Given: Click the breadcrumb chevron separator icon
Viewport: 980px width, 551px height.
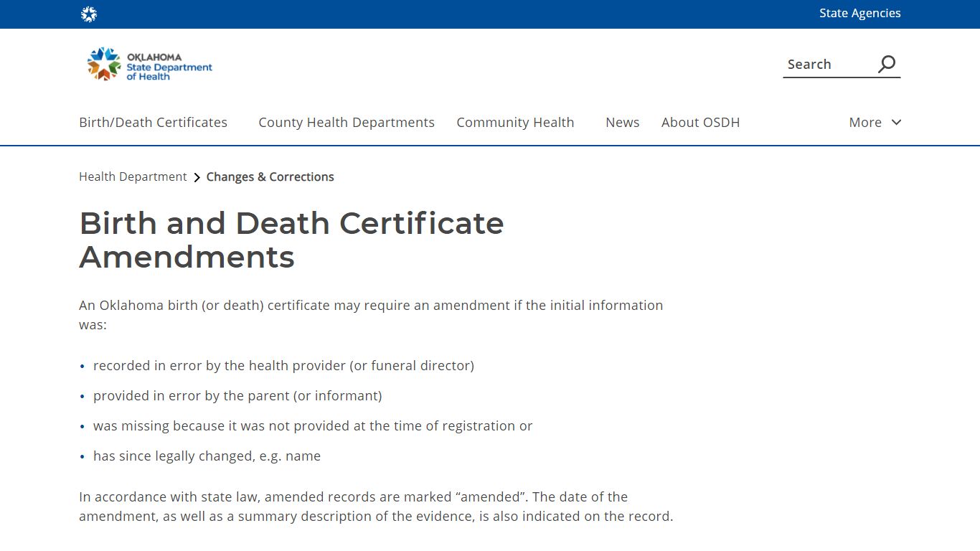Looking at the screenshot, I should click(x=197, y=177).
